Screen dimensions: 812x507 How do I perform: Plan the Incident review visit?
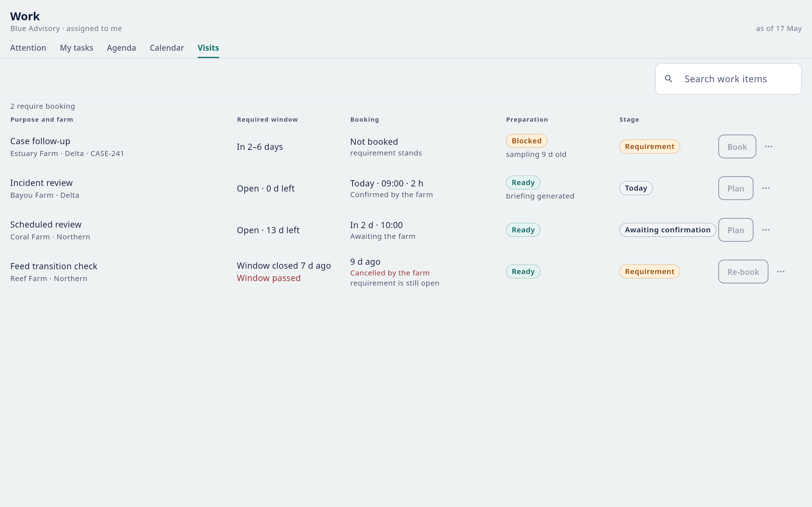click(736, 188)
